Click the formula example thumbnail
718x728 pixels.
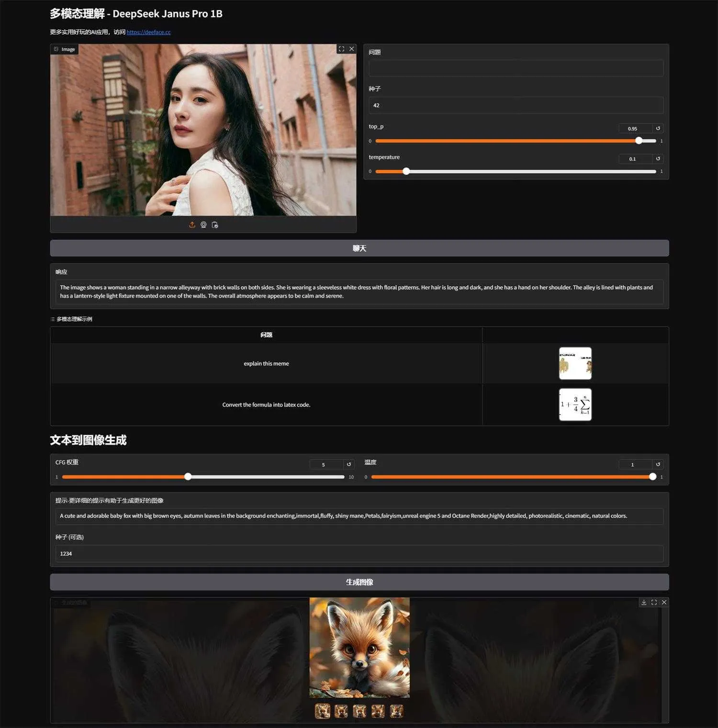[575, 404]
